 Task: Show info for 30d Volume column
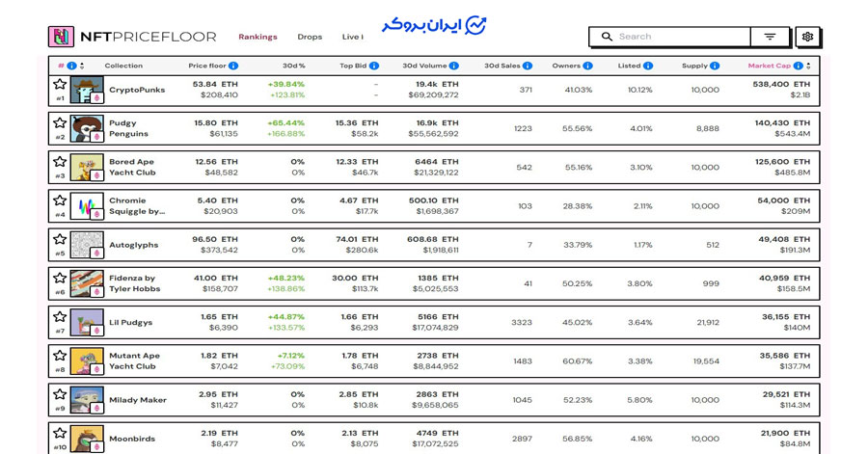tap(454, 66)
